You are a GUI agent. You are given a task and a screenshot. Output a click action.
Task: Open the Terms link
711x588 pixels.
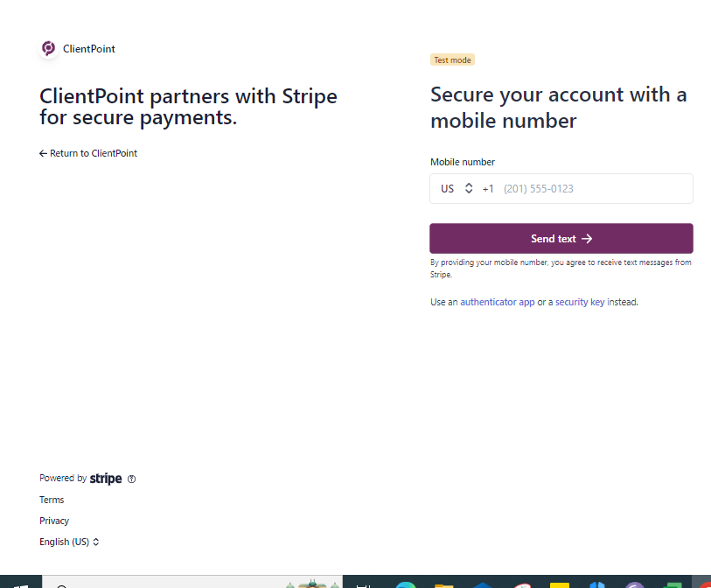52,500
